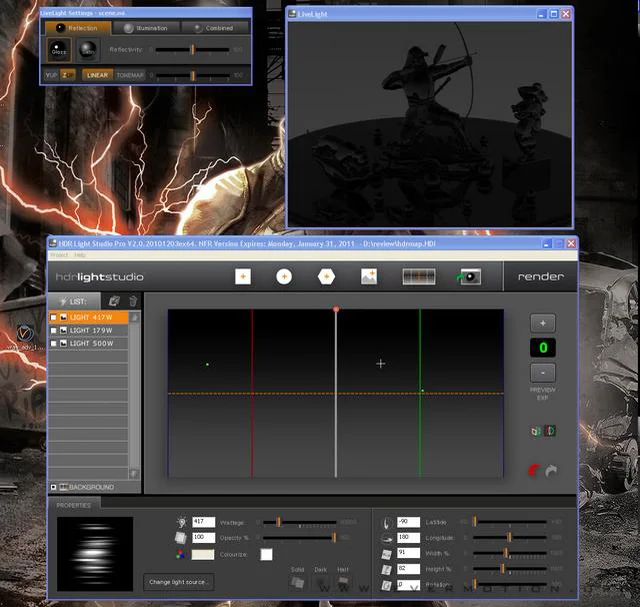
Task: Click the redo grey arrow
Action: pyautogui.click(x=551, y=471)
